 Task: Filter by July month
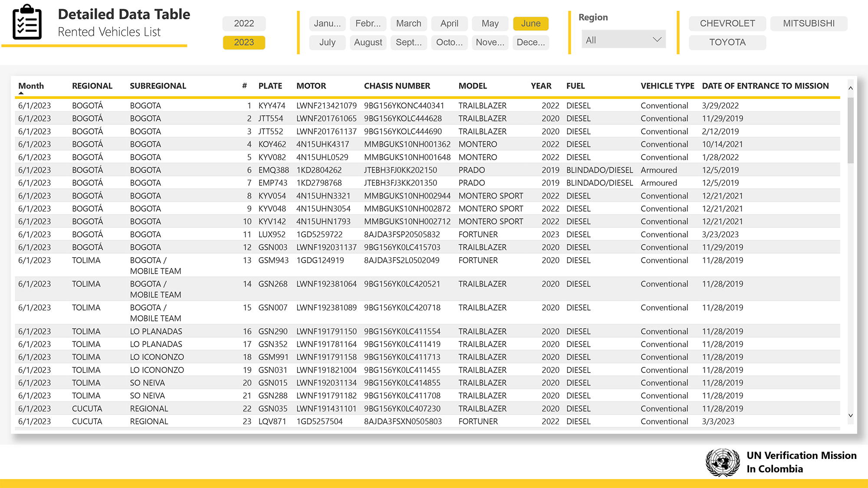click(x=327, y=43)
